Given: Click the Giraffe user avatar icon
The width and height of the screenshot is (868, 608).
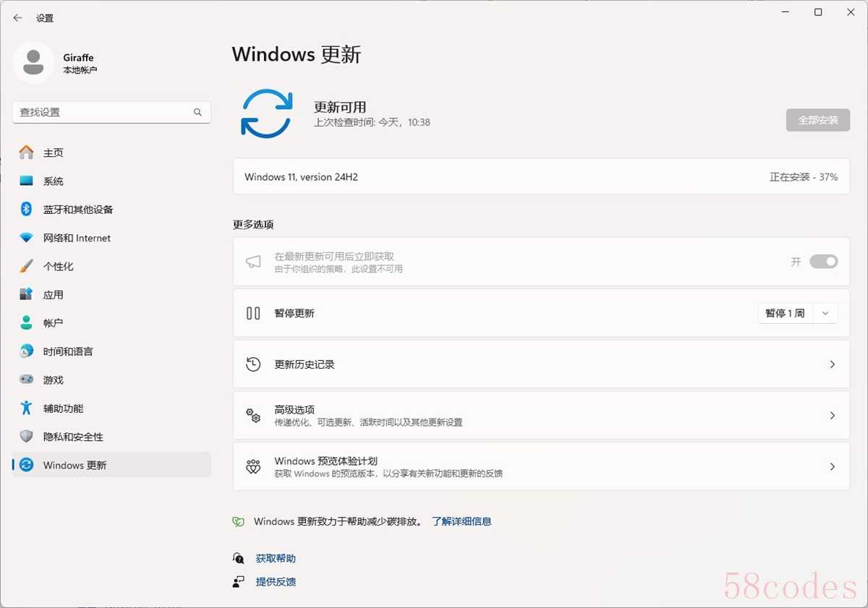Looking at the screenshot, I should tap(33, 63).
